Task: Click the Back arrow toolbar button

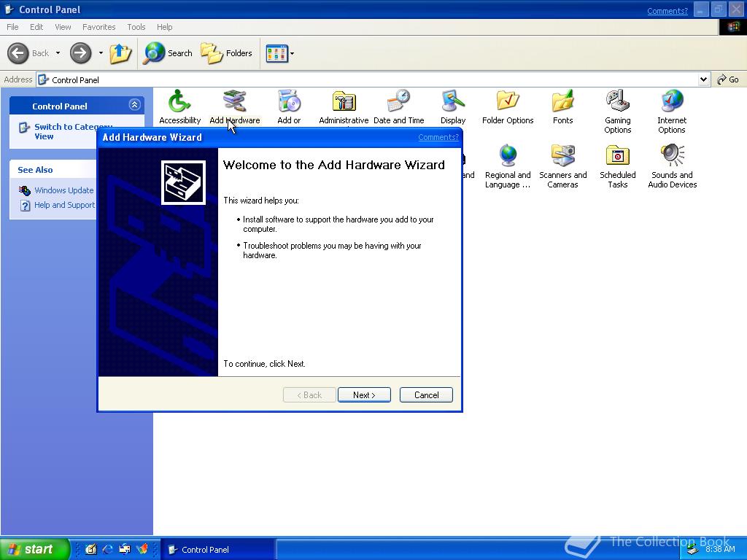Action: point(28,52)
